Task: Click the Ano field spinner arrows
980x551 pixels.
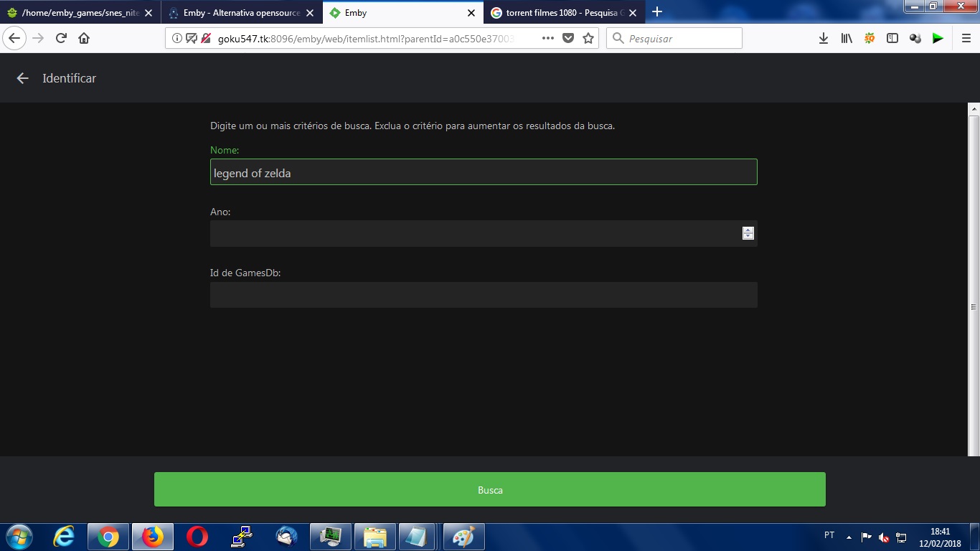Action: click(x=748, y=233)
